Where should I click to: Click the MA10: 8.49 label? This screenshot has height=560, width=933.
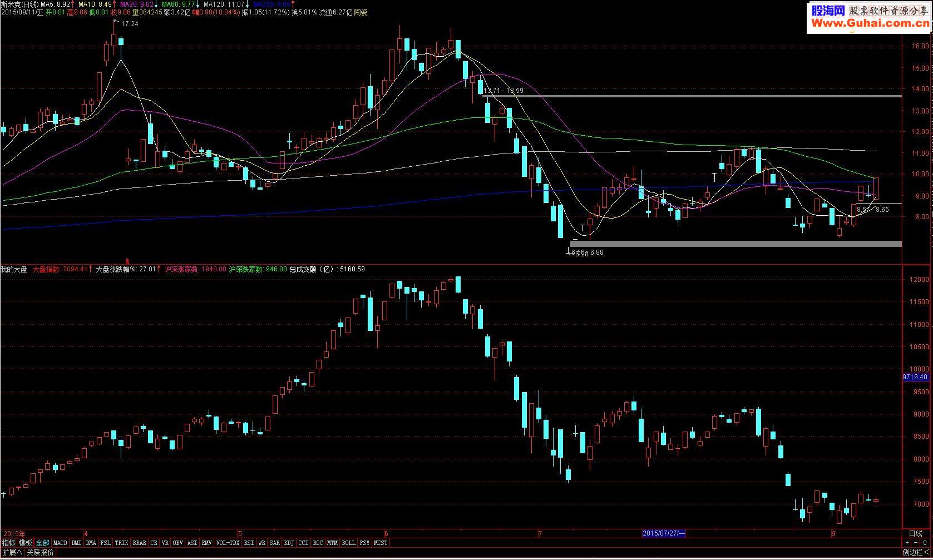point(95,3)
